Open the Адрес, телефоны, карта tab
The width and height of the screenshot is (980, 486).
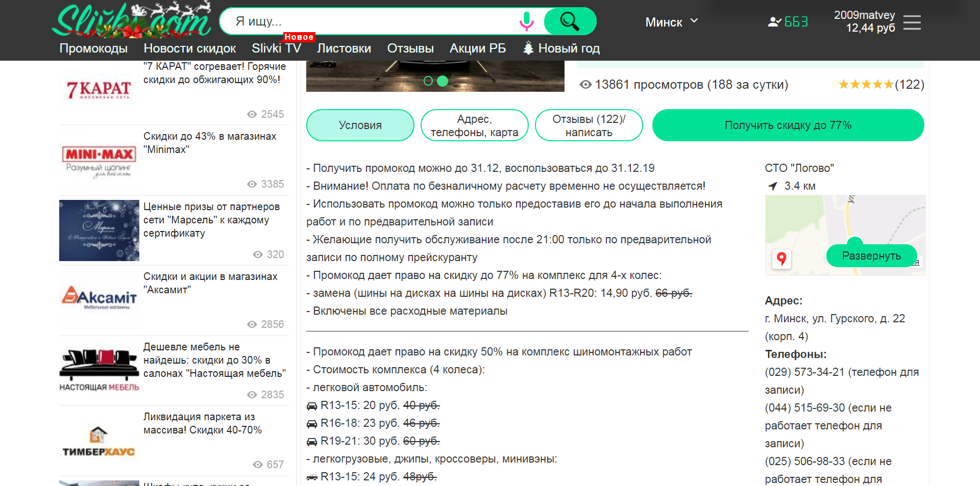474,125
